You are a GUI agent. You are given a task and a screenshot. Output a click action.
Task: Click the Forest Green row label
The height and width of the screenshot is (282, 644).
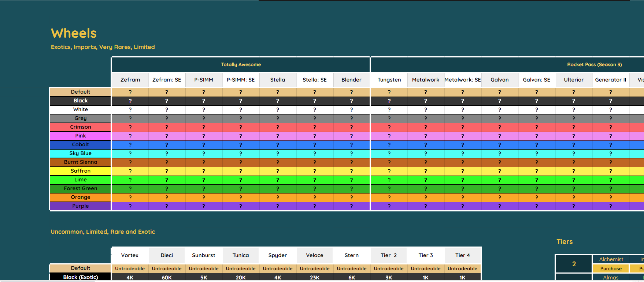tap(80, 188)
